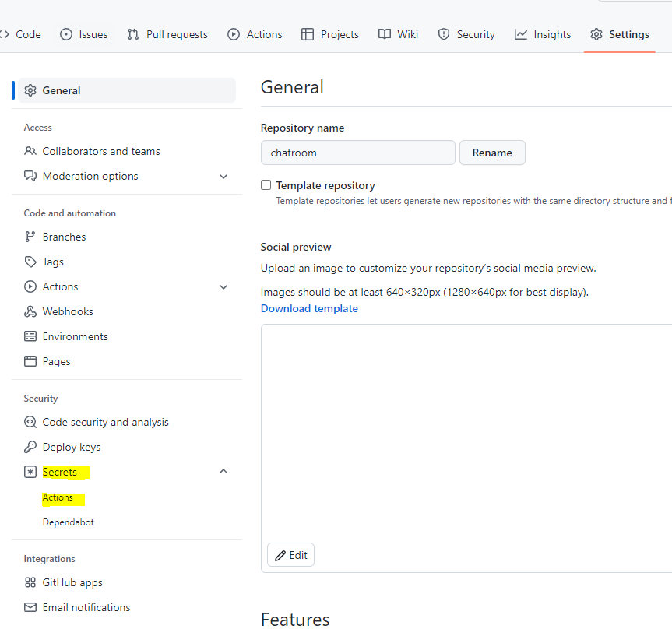672x636 pixels.
Task: Click the server icon beside Environments
Action: [30, 336]
